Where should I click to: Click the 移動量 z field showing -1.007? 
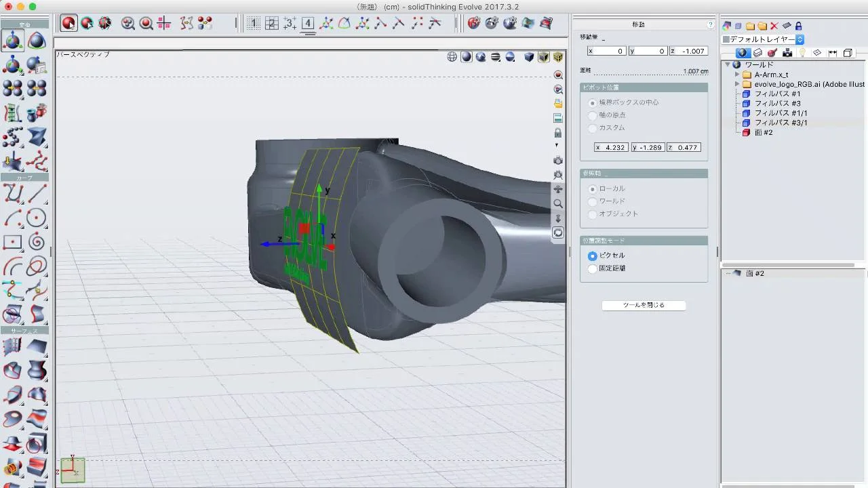[688, 51]
